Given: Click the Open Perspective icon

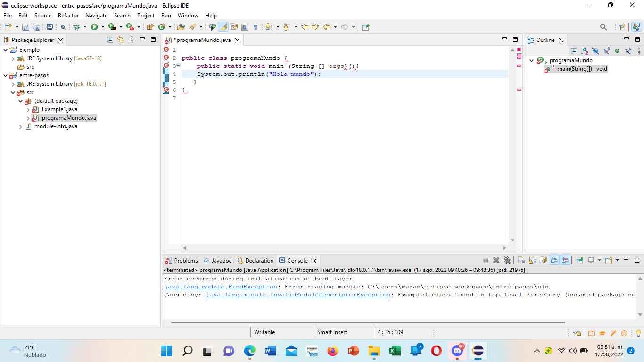Looking at the screenshot, I should coord(622,27).
